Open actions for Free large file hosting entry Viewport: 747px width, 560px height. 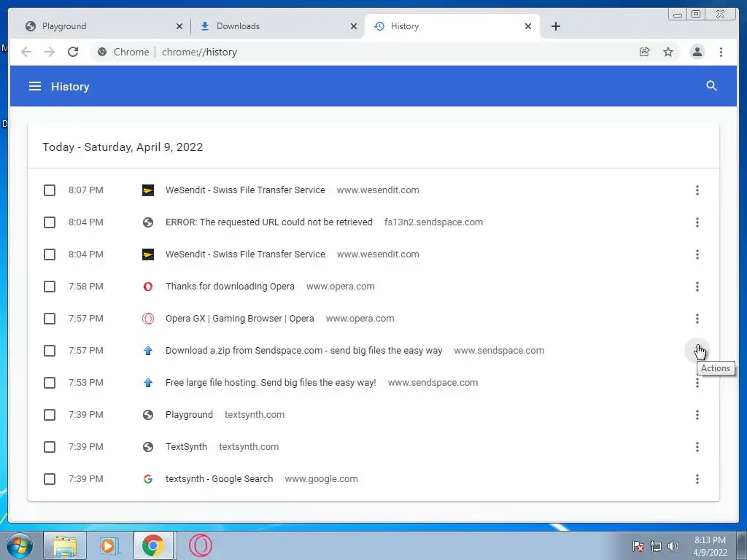point(697,383)
